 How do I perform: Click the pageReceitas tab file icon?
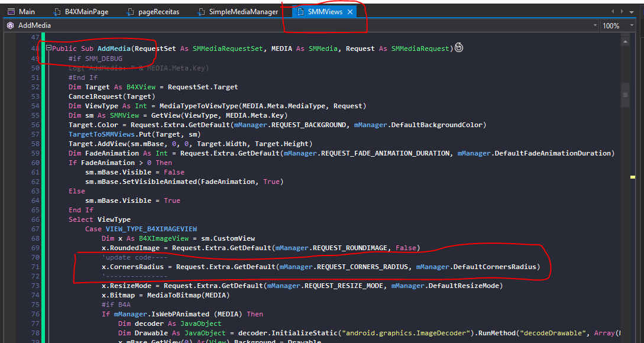[131, 12]
